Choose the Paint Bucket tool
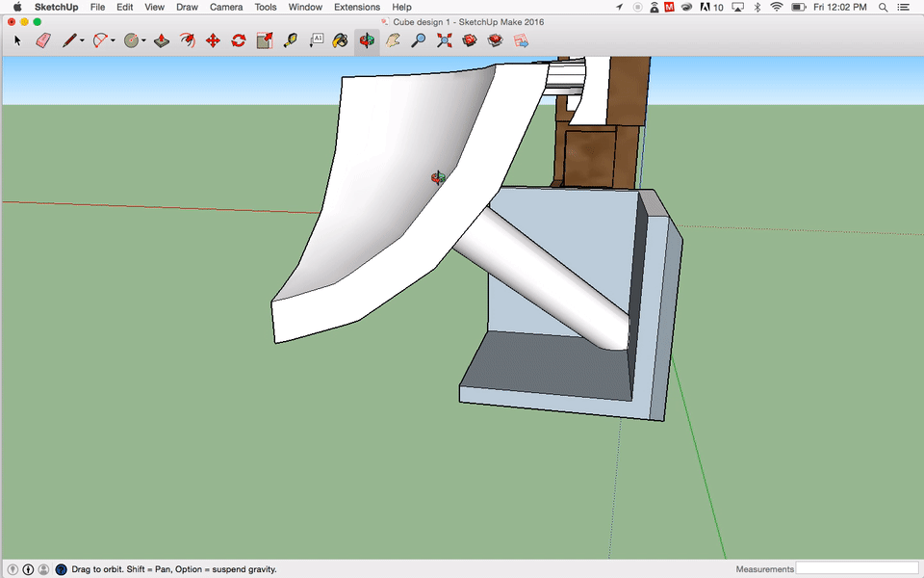This screenshot has width=924, height=578. [x=341, y=40]
